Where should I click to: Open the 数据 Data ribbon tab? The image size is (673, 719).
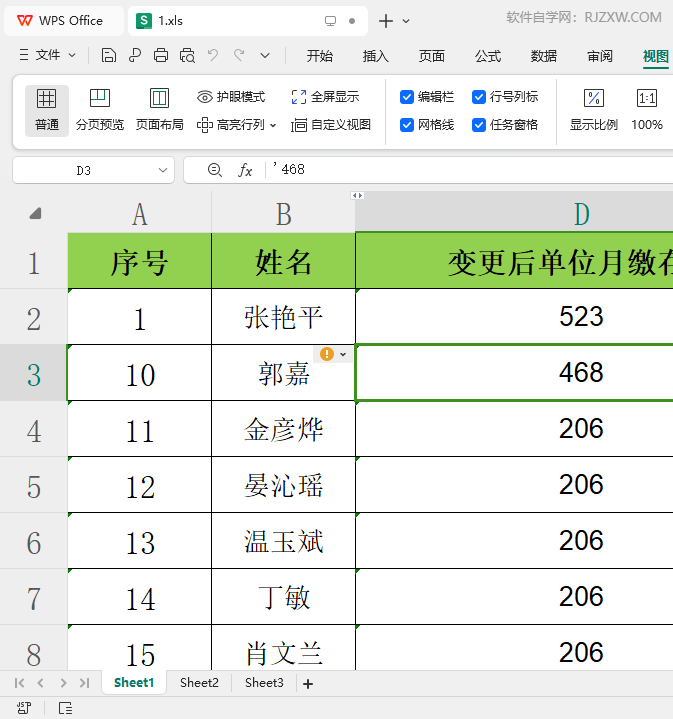[x=544, y=56]
